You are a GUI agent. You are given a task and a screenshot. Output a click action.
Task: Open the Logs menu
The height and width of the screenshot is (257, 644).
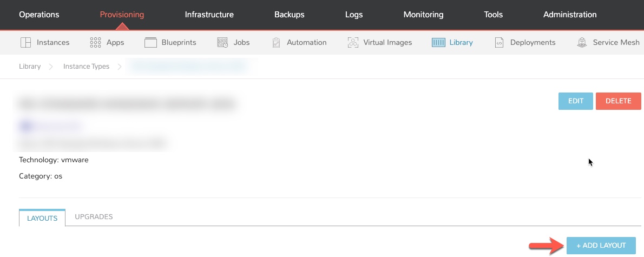click(353, 15)
